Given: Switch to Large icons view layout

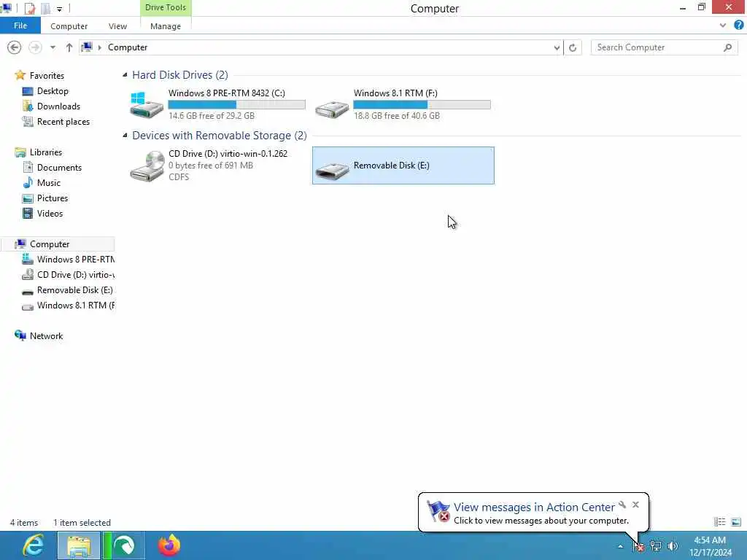Looking at the screenshot, I should pos(735,522).
